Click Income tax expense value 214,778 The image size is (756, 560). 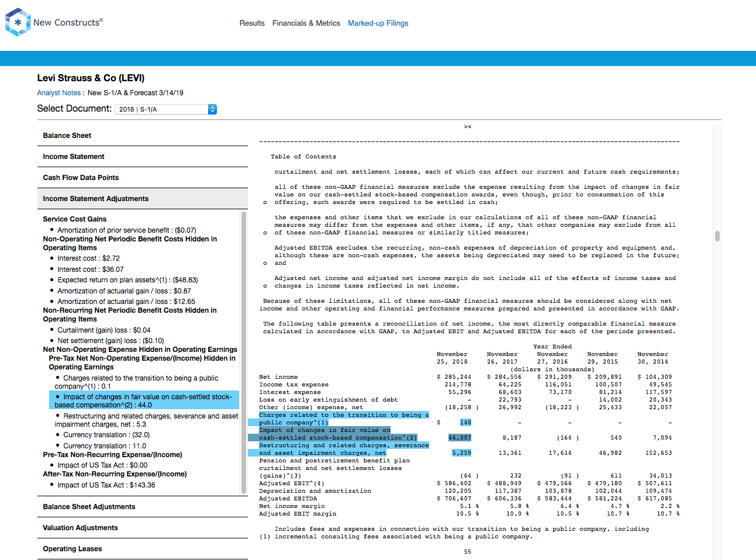458,385
